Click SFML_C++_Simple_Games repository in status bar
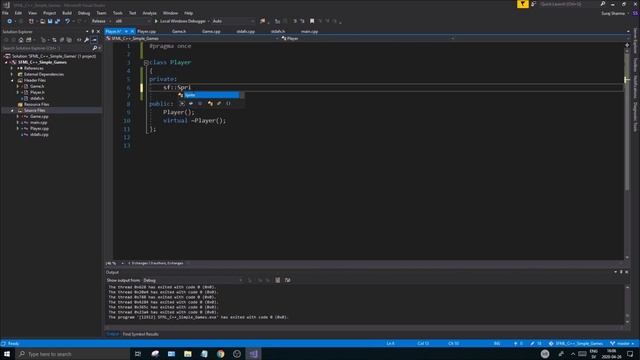This screenshot has height=360, width=640. click(x=576, y=344)
